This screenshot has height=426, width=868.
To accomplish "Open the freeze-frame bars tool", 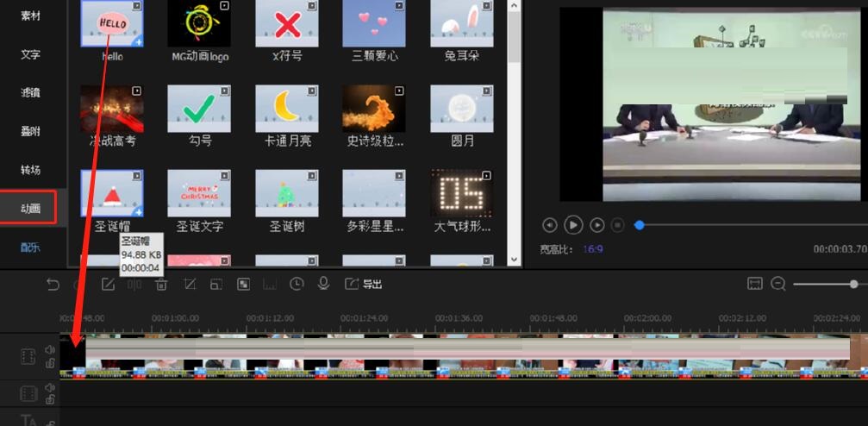I will 270,285.
